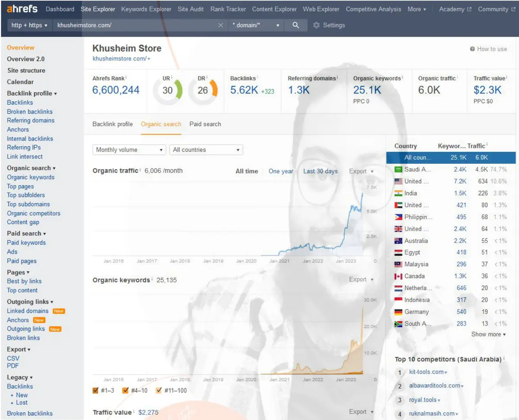Viewport: 519px width, 420px height.
Task: Click the Indonesia flag icon
Action: pyautogui.click(x=398, y=300)
